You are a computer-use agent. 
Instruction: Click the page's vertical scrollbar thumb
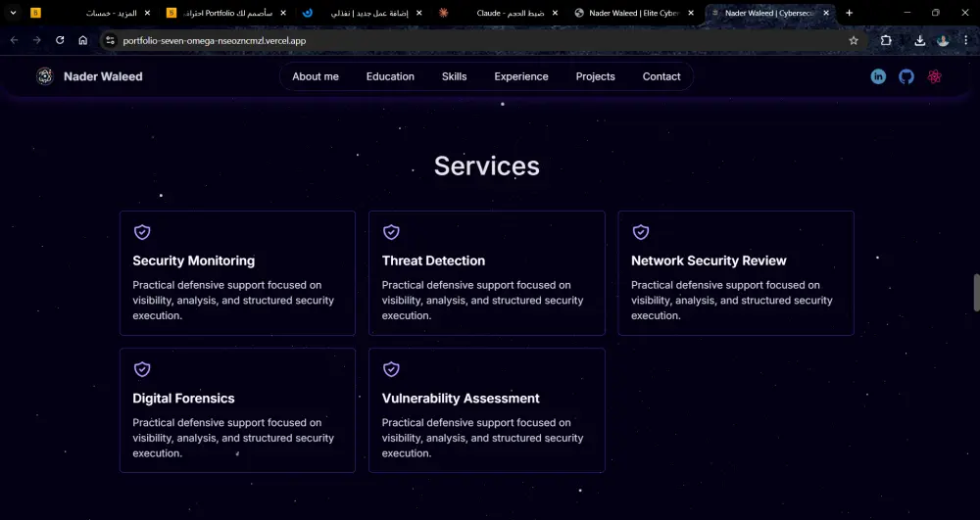pyautogui.click(x=975, y=293)
